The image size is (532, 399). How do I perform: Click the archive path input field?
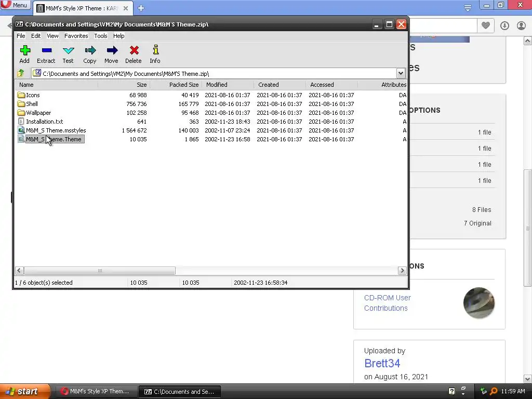214,73
